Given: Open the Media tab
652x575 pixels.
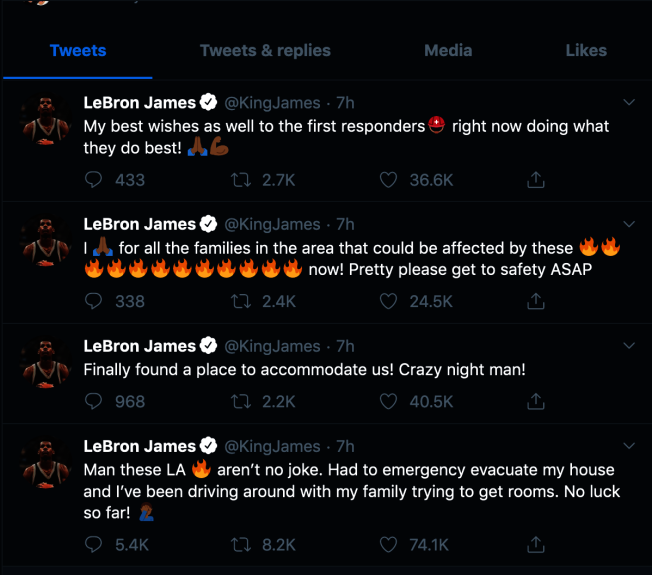Looking at the screenshot, I should click(x=448, y=50).
